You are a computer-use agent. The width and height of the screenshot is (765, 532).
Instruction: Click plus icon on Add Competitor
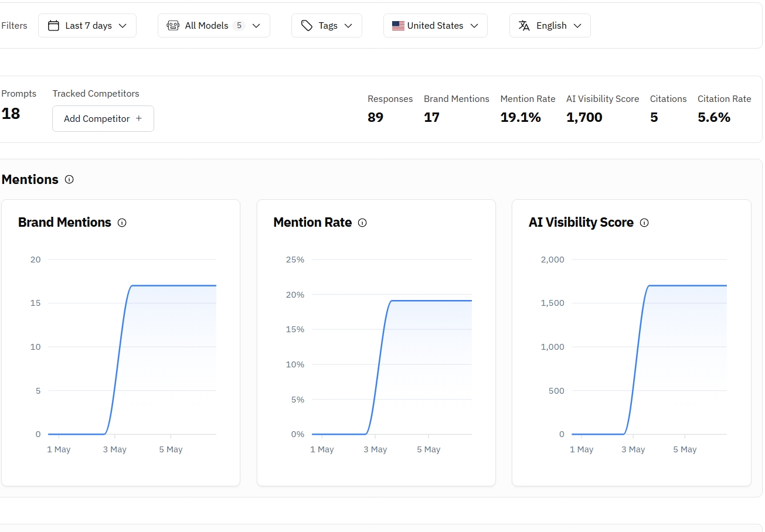(x=139, y=118)
